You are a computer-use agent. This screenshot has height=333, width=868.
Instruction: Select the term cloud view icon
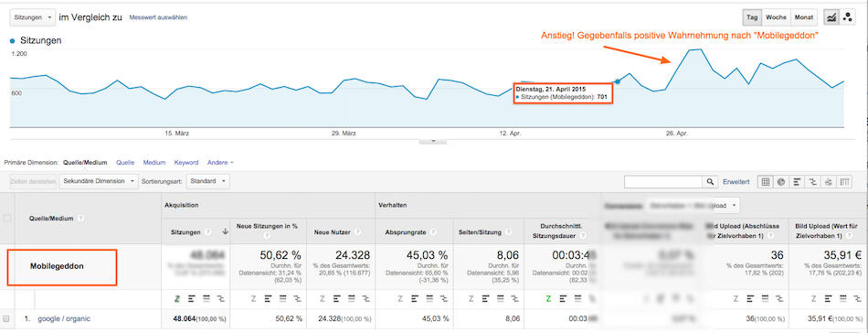click(829, 182)
